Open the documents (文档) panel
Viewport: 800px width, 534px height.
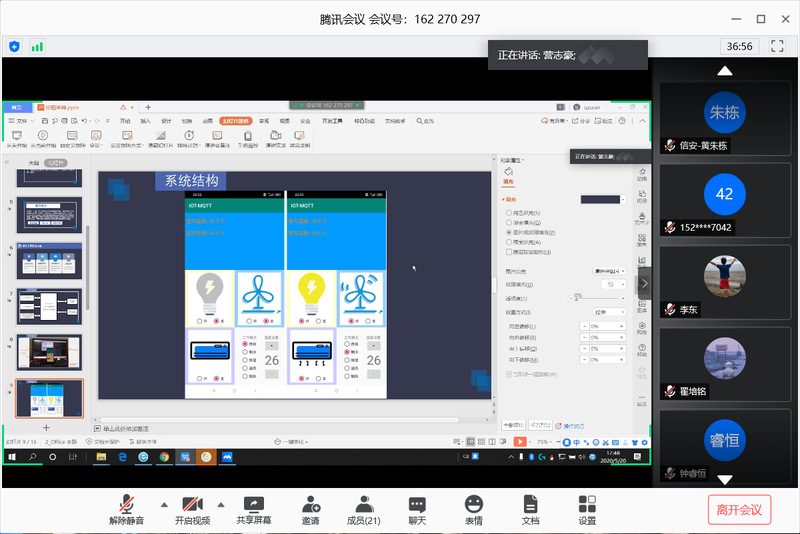(x=530, y=509)
